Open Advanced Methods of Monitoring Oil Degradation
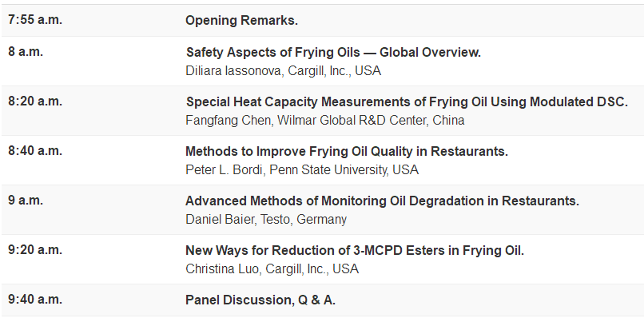This screenshot has width=644, height=322. coord(382,201)
